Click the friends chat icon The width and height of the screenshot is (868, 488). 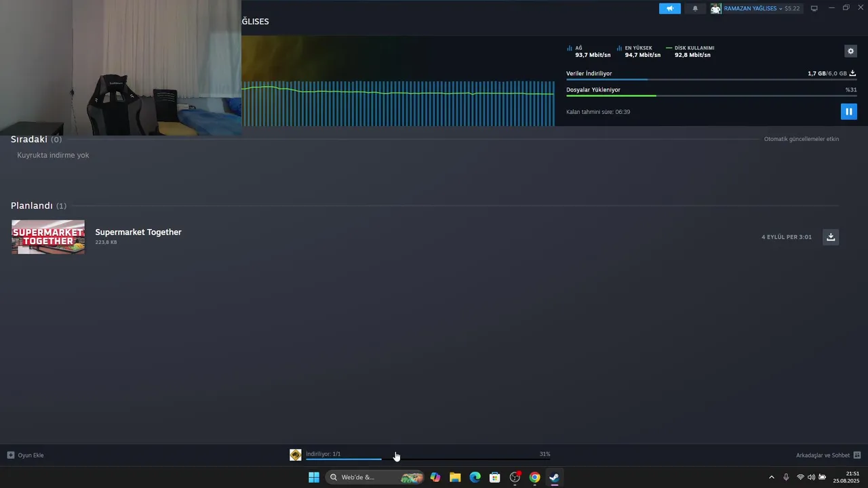857,455
